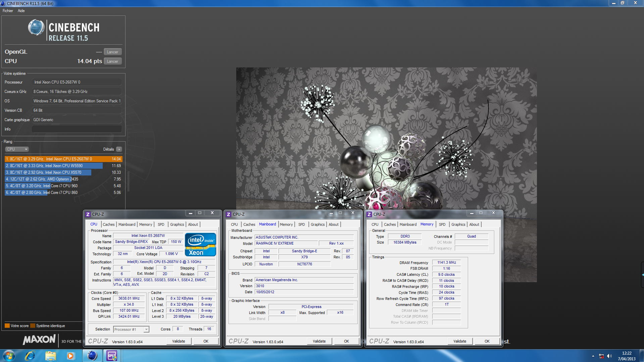Viewport: 644px width, 362px height.
Task: Click the Système identique color swatch
Action: pyautogui.click(x=33, y=326)
